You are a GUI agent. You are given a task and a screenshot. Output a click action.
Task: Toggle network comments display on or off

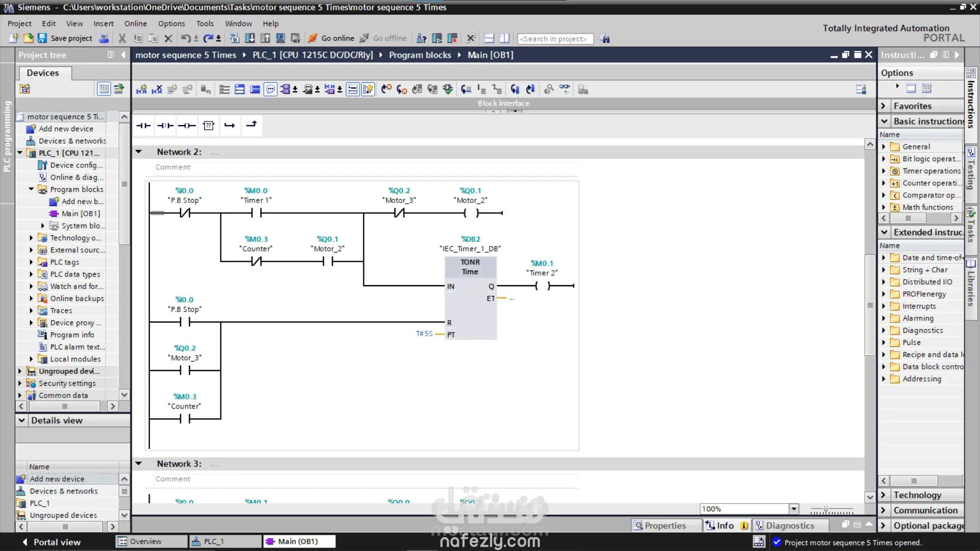[x=271, y=89]
